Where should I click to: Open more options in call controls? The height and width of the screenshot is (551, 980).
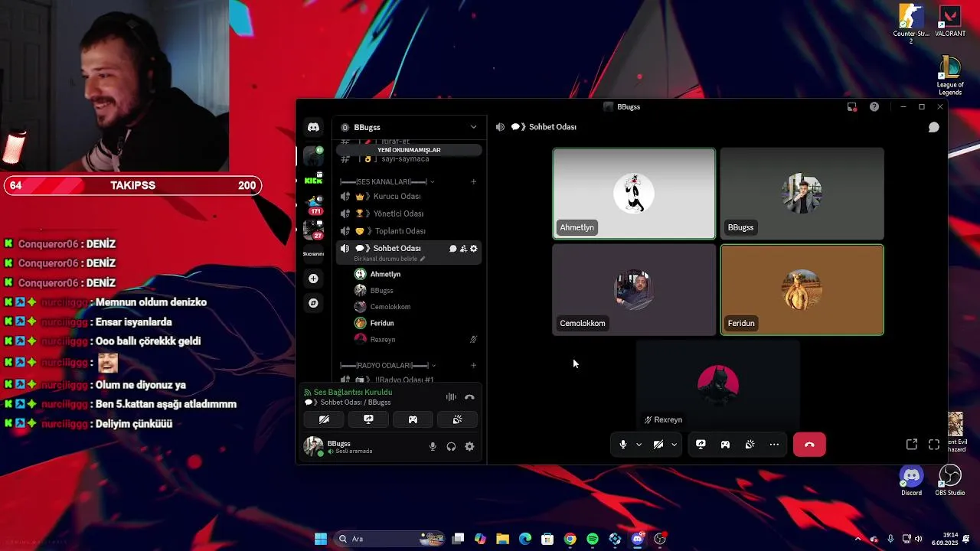click(x=774, y=445)
